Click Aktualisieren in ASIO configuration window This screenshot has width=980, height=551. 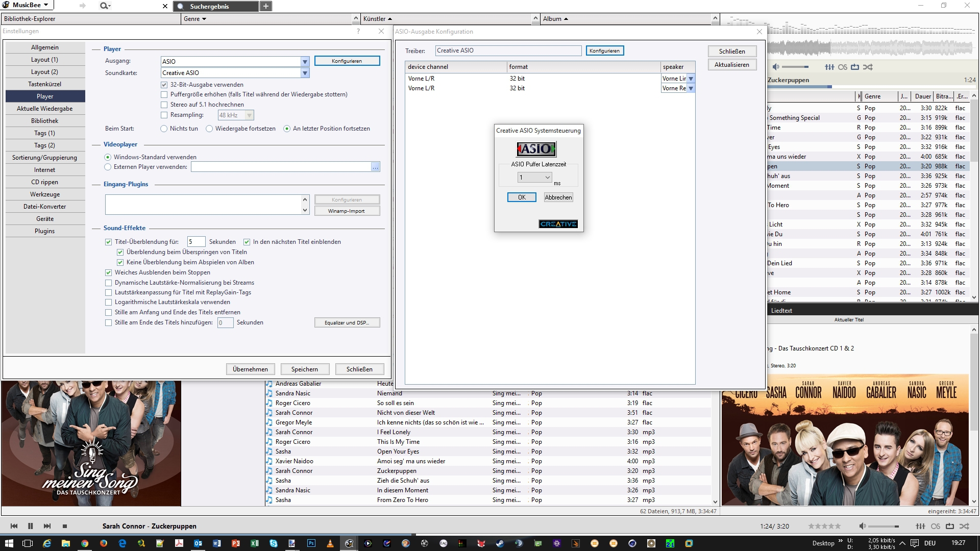click(732, 65)
